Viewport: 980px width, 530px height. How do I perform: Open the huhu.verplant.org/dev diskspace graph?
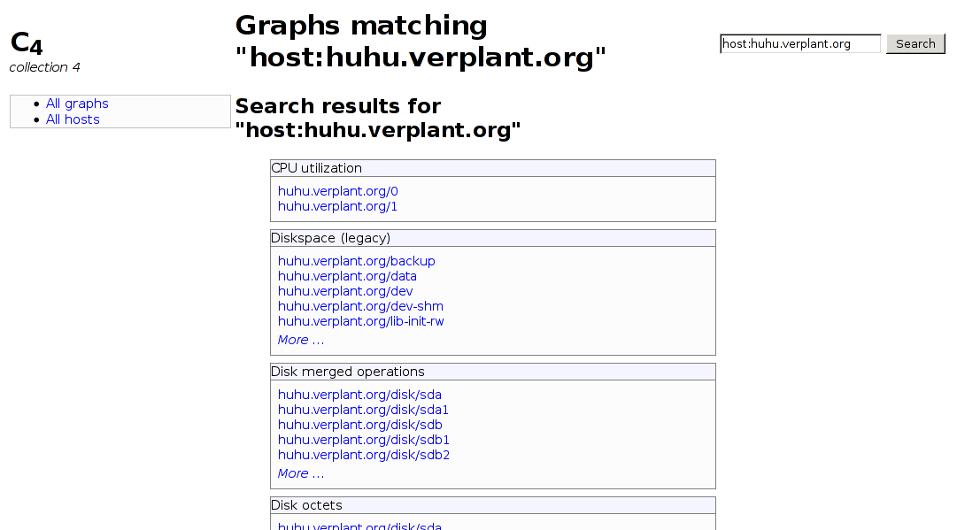(345, 291)
